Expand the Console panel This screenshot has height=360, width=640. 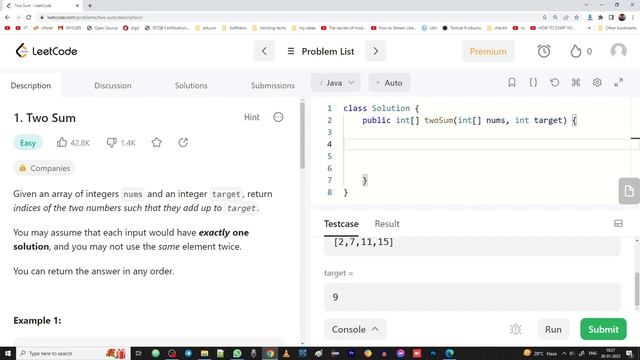click(x=355, y=329)
